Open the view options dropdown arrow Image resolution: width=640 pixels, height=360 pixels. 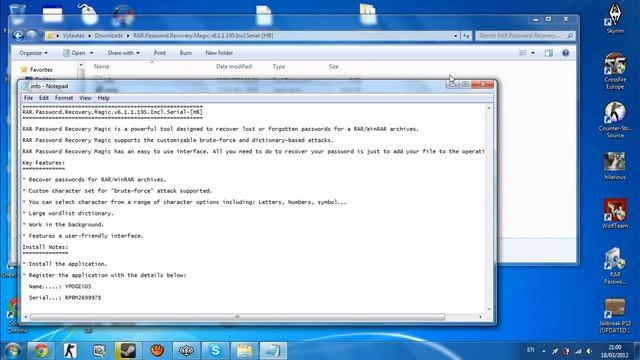pos(533,53)
